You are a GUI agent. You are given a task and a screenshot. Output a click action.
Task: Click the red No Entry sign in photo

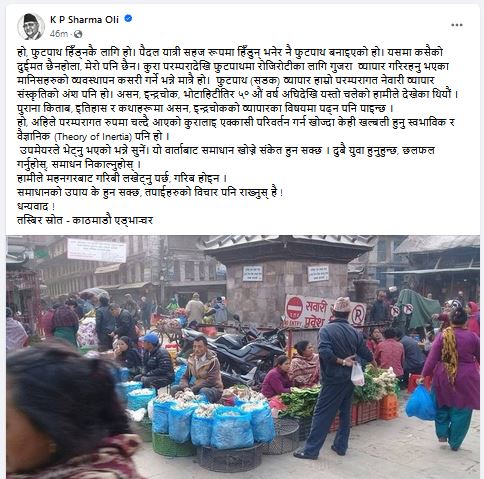[x=294, y=308]
